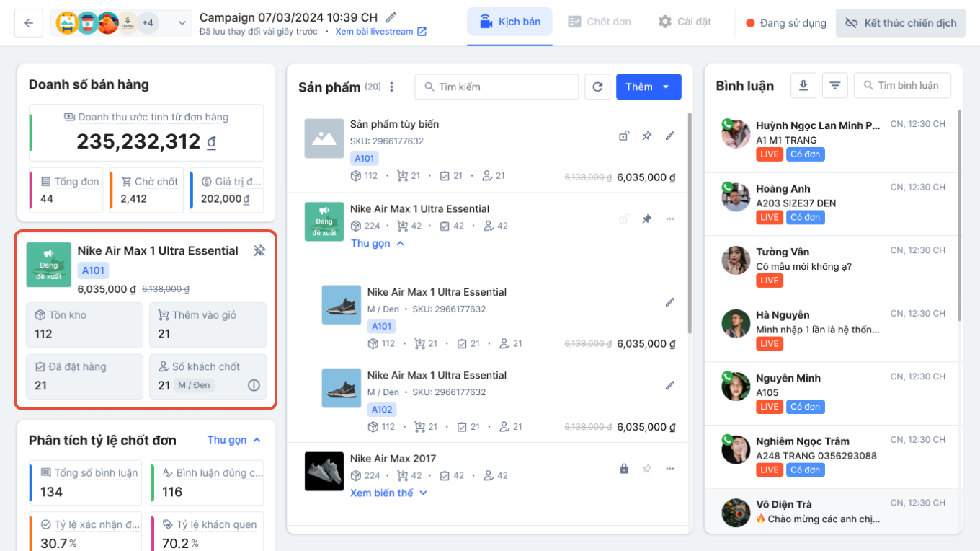
Task: Edit the A102 variant M / Đen
Action: click(x=670, y=385)
